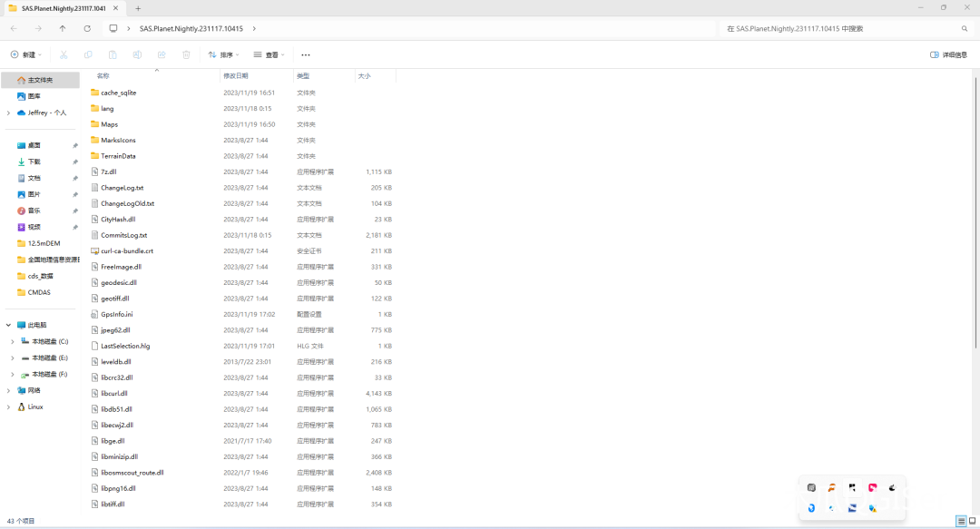Go back with the left arrow

point(14,29)
